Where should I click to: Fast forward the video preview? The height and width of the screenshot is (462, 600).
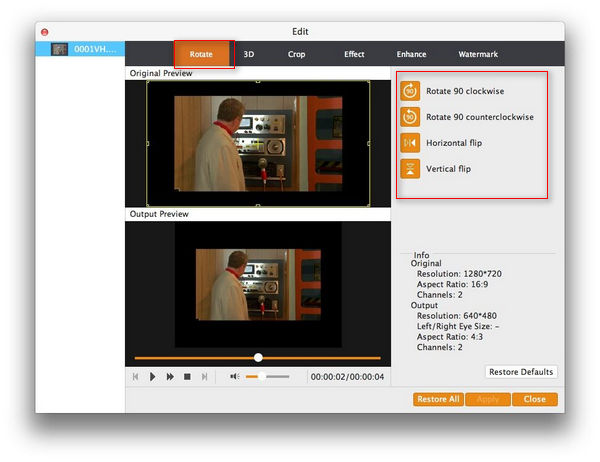pos(170,377)
